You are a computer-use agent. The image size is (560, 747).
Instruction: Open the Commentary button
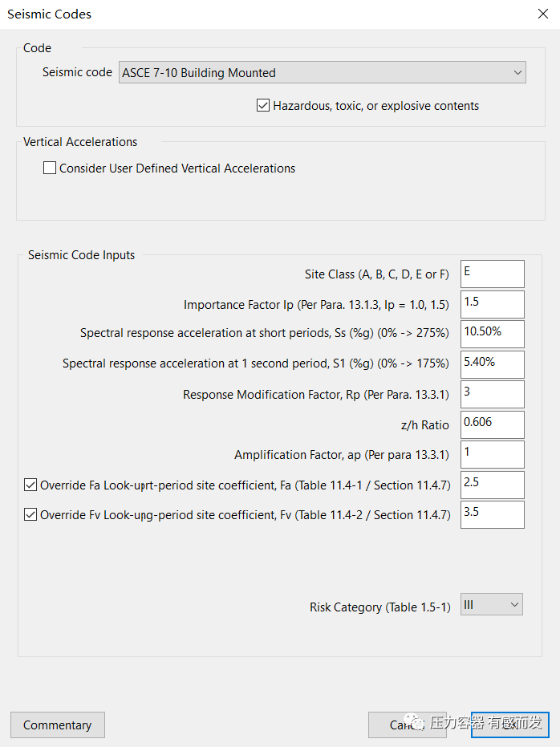[x=57, y=725]
